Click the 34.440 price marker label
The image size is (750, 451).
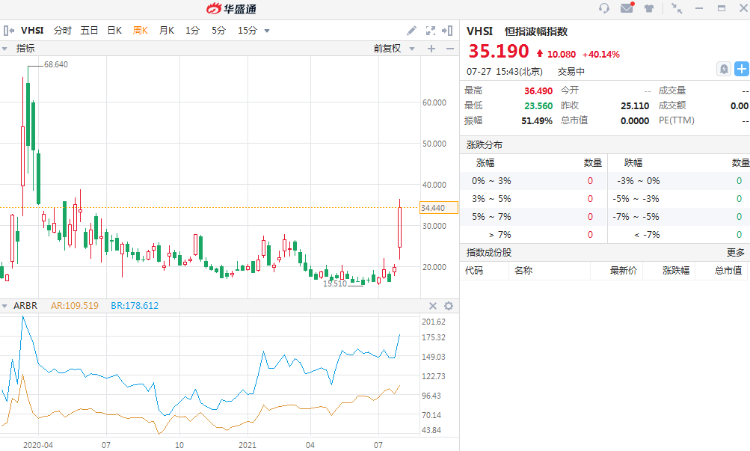[439, 208]
